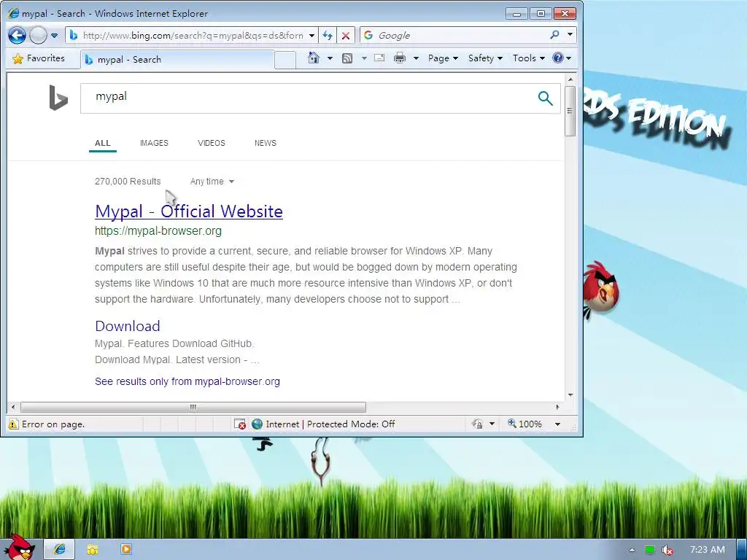Click the RSS Feeds icon
The width and height of the screenshot is (747, 560).
(x=347, y=58)
